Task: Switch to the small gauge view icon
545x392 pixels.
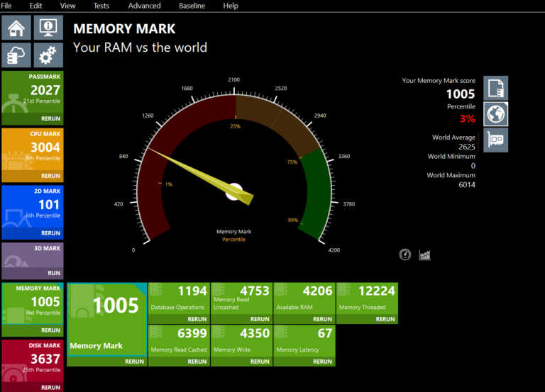Action: pyautogui.click(x=405, y=254)
